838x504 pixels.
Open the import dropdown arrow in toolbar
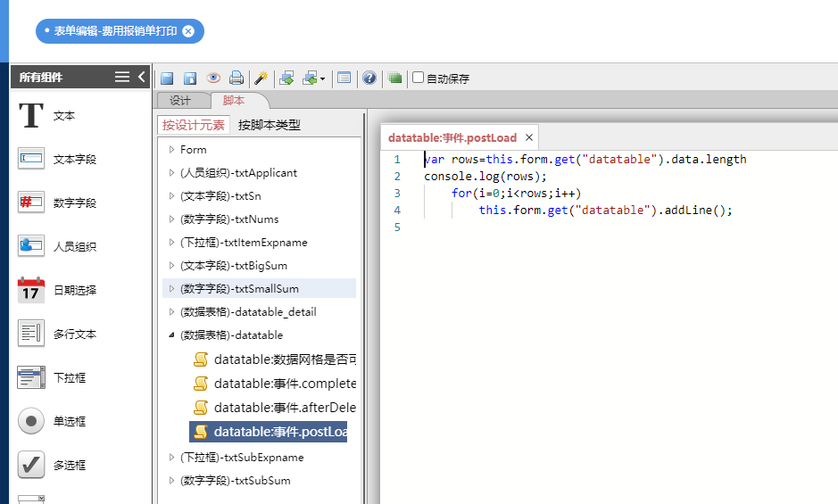point(322,79)
